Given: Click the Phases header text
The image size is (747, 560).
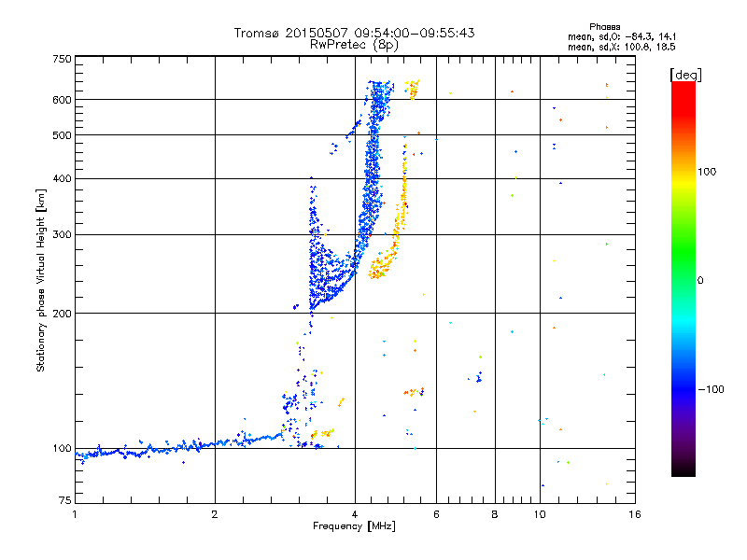Looking at the screenshot, I should tap(604, 27).
